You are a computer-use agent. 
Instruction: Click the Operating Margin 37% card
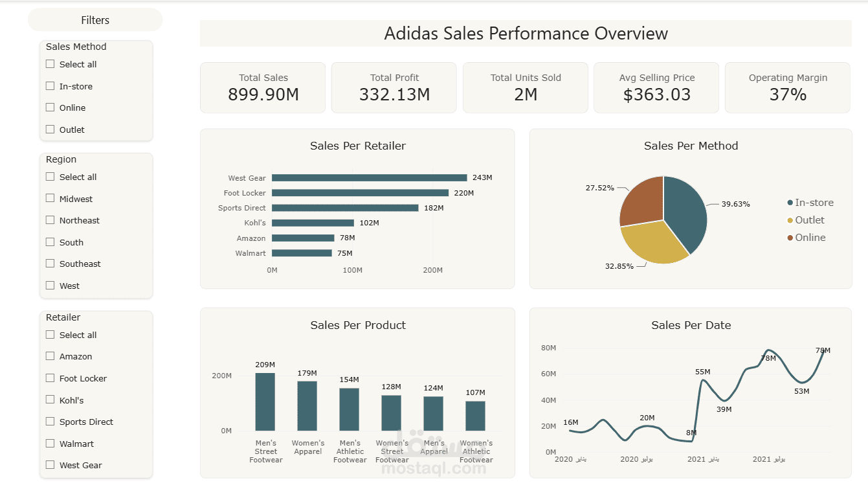[788, 87]
